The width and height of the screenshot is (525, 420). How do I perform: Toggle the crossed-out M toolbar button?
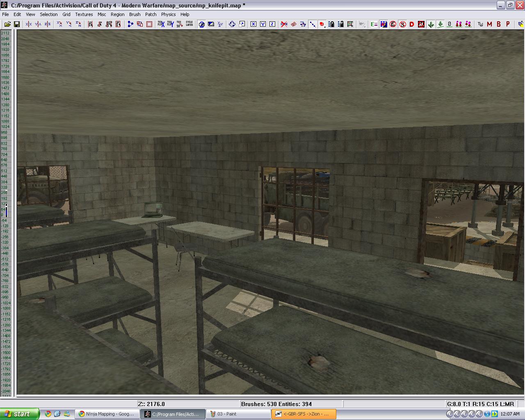click(421, 24)
